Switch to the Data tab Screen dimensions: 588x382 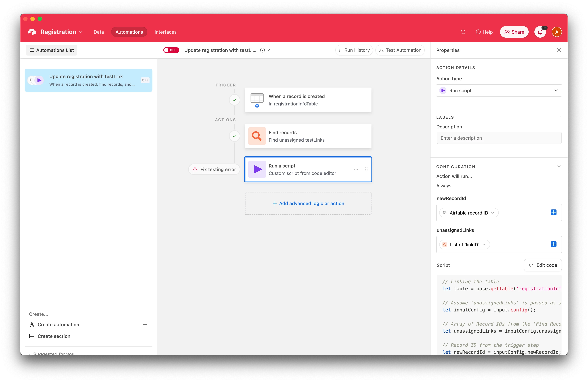click(99, 32)
